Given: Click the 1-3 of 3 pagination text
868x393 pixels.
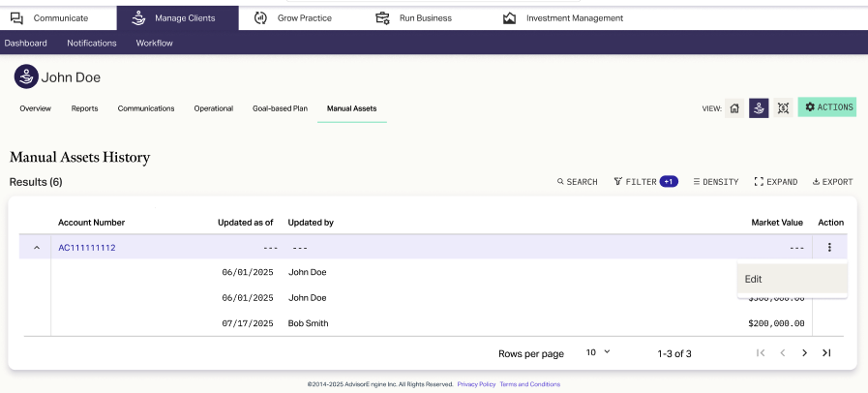Looking at the screenshot, I should tap(674, 353).
